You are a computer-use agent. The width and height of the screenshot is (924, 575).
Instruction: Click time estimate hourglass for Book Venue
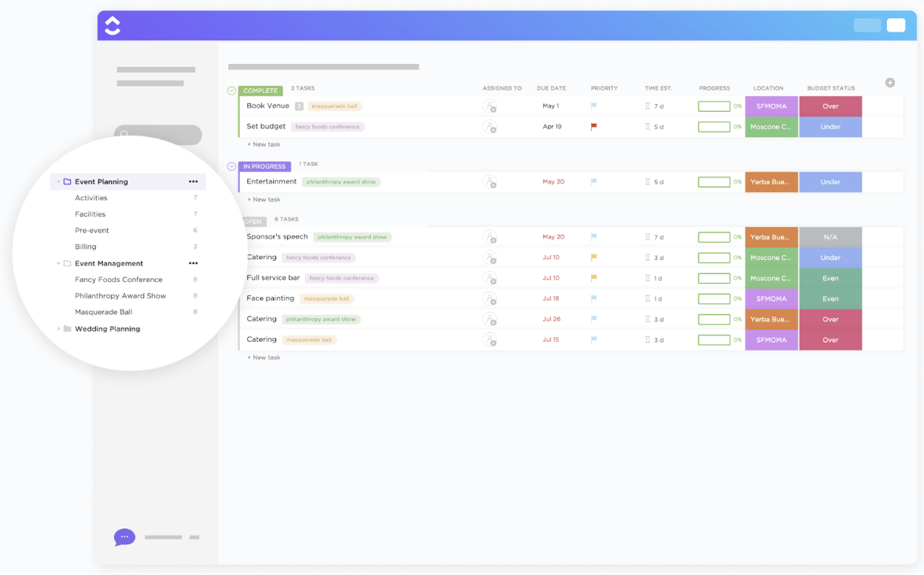648,106
